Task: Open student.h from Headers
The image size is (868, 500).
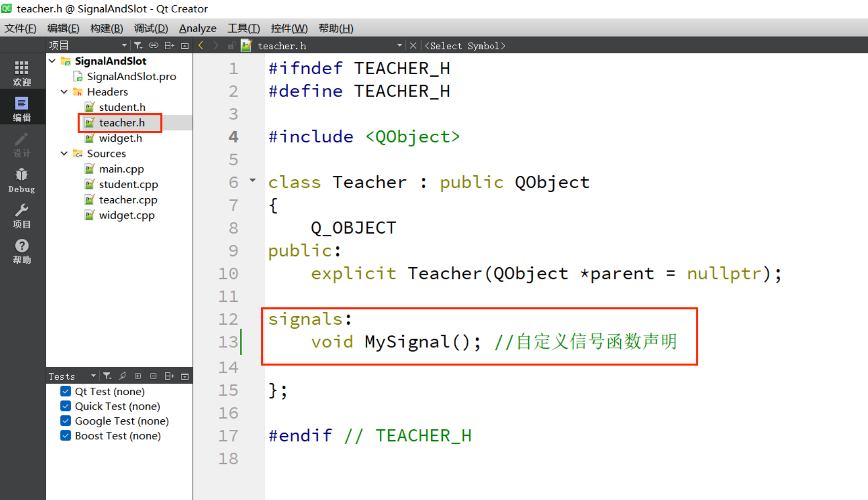Action: (x=122, y=107)
